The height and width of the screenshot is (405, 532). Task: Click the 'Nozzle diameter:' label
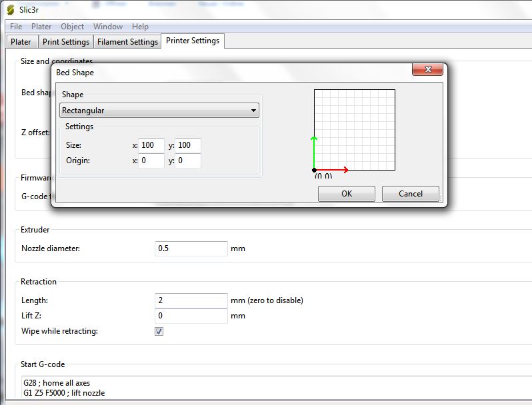[51, 248]
